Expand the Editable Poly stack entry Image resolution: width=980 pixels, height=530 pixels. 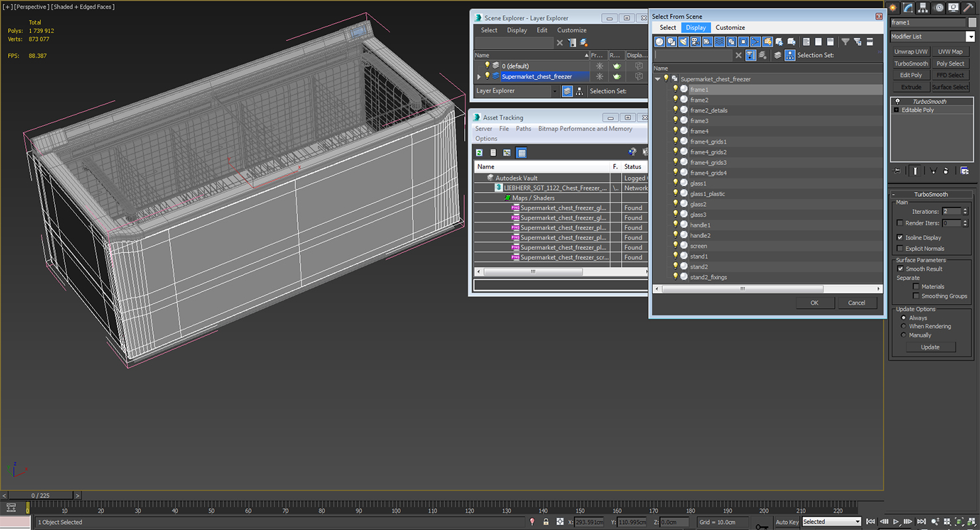coord(897,110)
